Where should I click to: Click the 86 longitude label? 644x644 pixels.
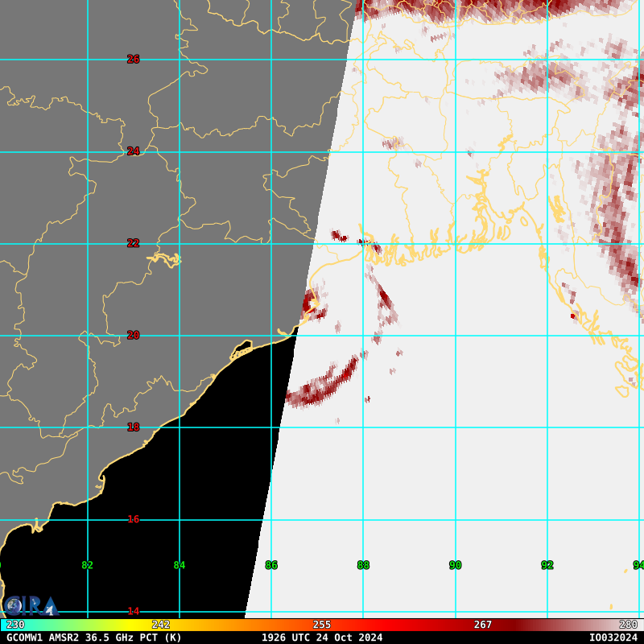pyautogui.click(x=271, y=565)
